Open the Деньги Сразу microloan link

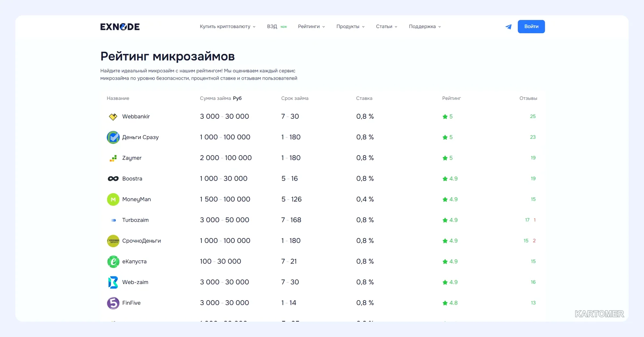click(140, 137)
